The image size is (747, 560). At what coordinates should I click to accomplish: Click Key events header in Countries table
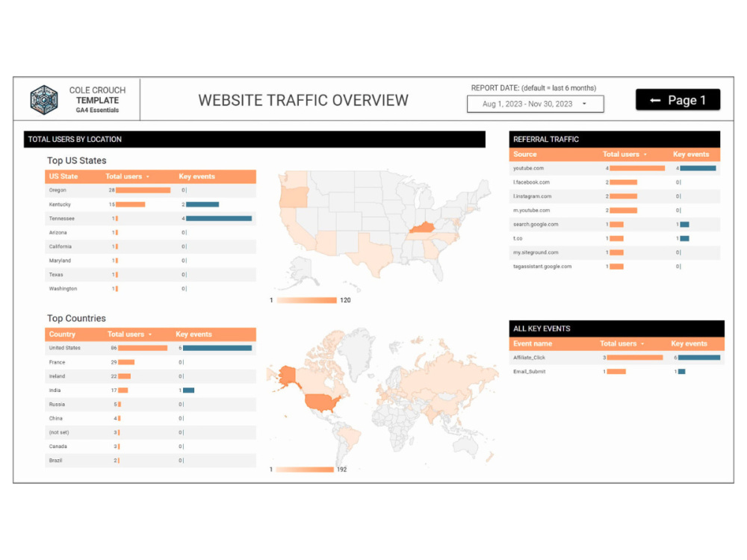(x=193, y=335)
